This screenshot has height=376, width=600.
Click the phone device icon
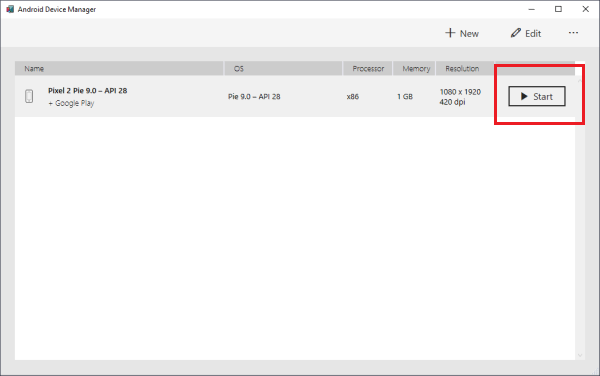click(29, 96)
